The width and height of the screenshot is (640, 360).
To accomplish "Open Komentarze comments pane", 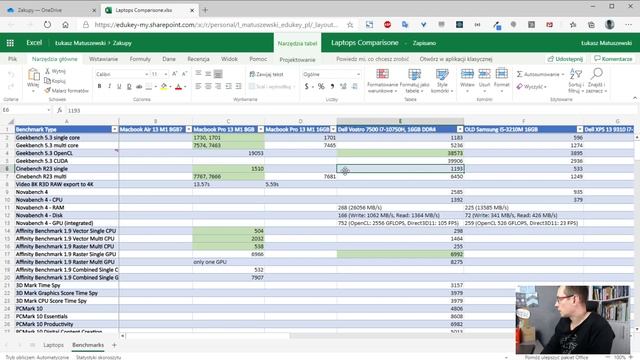I will click(613, 59).
